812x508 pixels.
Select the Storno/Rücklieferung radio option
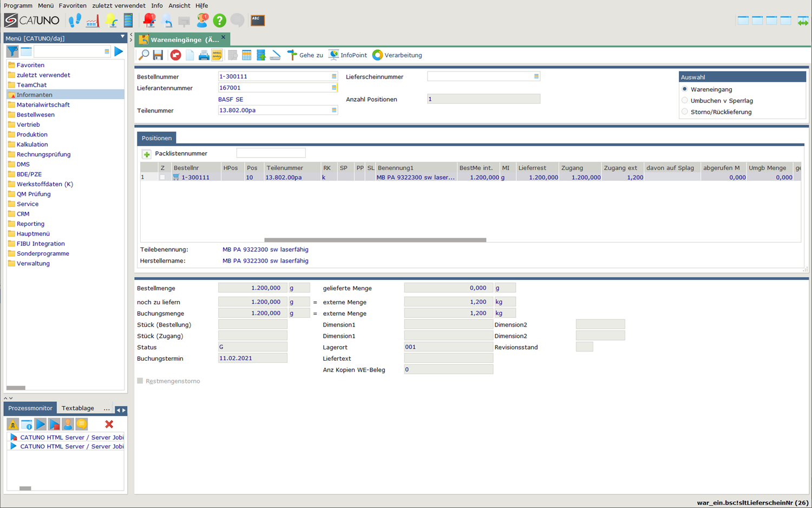coord(685,112)
